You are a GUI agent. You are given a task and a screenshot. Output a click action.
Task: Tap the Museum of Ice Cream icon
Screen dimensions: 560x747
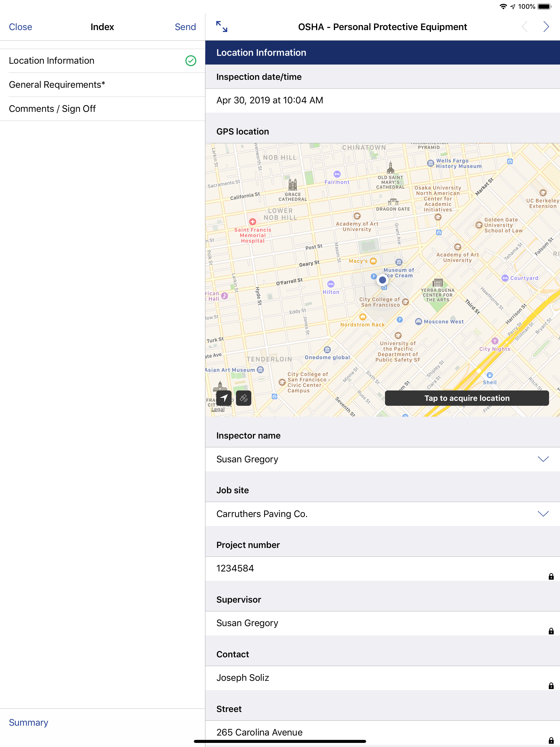[x=399, y=262]
